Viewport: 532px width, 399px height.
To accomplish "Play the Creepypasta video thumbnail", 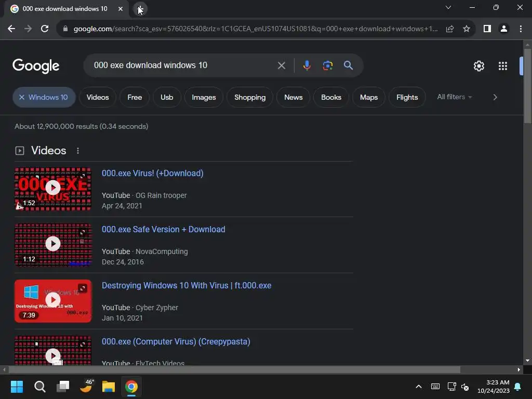I will click(53, 350).
